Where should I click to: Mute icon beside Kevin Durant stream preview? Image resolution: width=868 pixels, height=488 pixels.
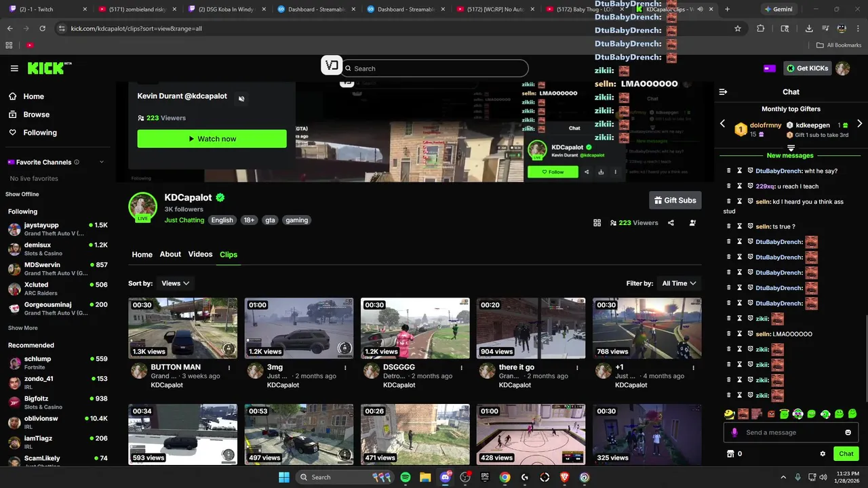tap(241, 99)
